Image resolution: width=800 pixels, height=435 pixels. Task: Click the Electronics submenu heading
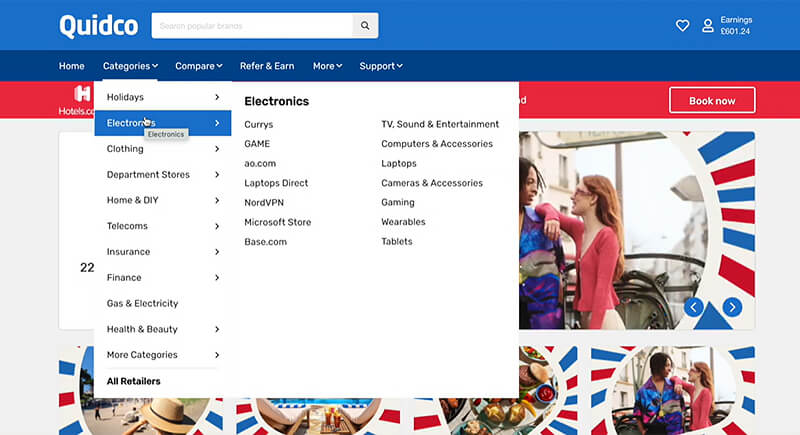pyautogui.click(x=277, y=101)
